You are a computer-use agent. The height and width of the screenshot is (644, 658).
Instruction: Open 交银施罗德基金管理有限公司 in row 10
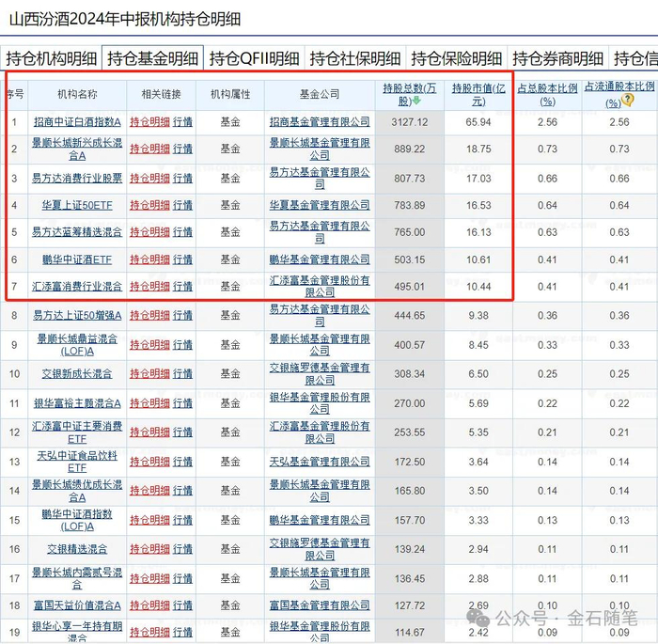click(320, 373)
